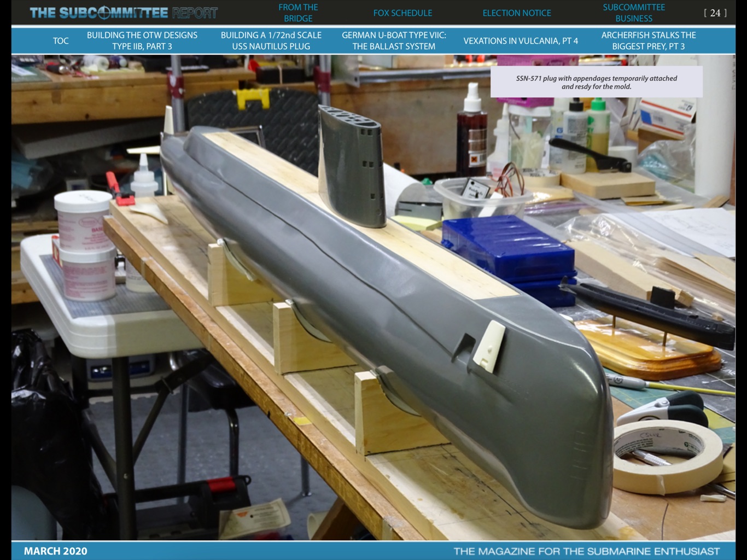Go to Vexations in Vulcania, Pt 4
The width and height of the screenshot is (747, 560).
pos(520,40)
